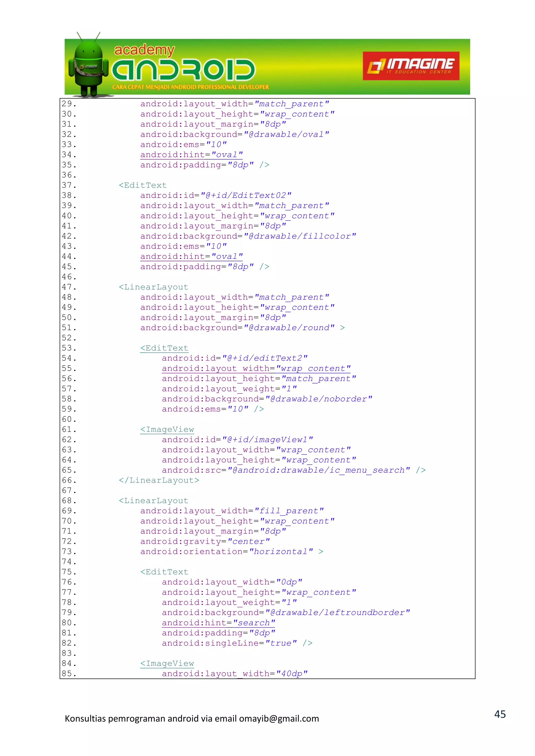
Task: Click the Imagine IT Education Center logo
Action: [x=411, y=66]
